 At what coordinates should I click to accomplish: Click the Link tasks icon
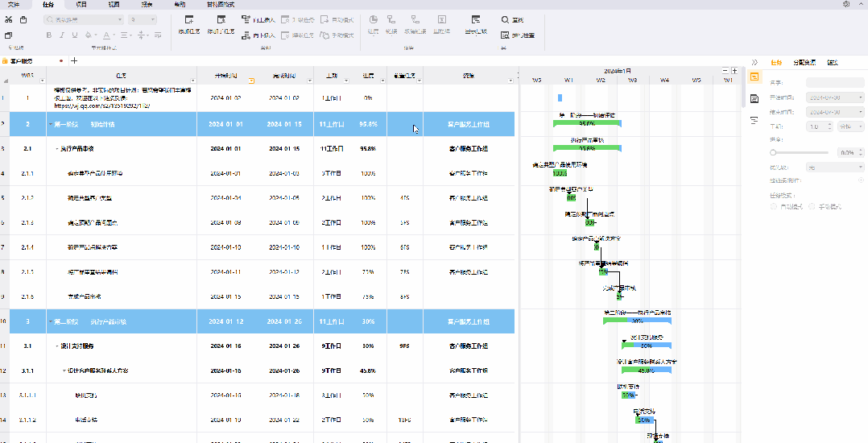391,20
